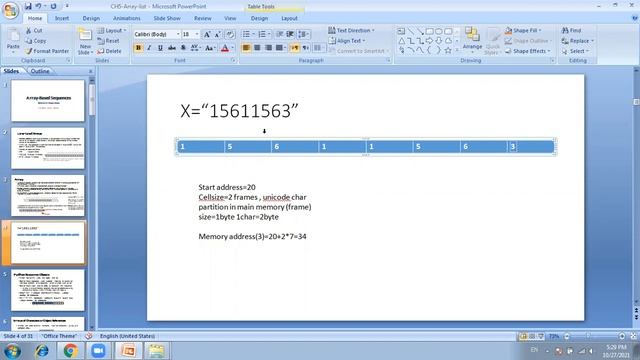Select slide 1 thumbnail Array-Based Sequences

tap(48, 101)
